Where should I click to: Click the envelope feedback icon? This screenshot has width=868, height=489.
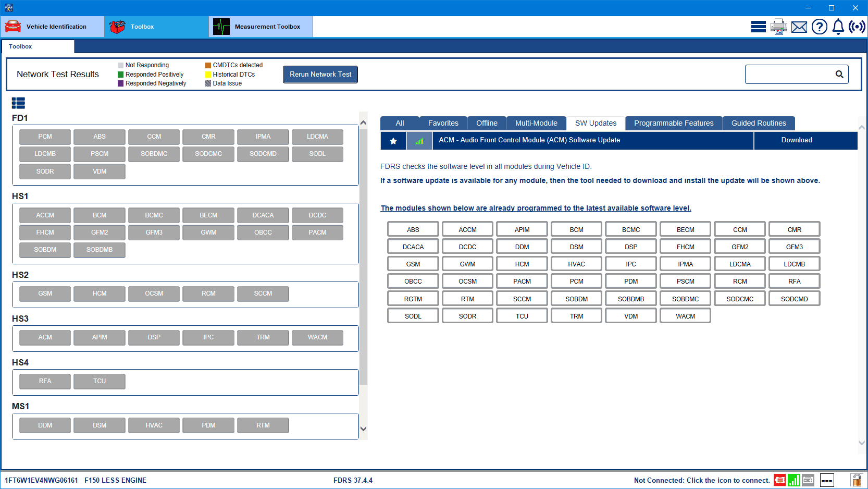799,27
